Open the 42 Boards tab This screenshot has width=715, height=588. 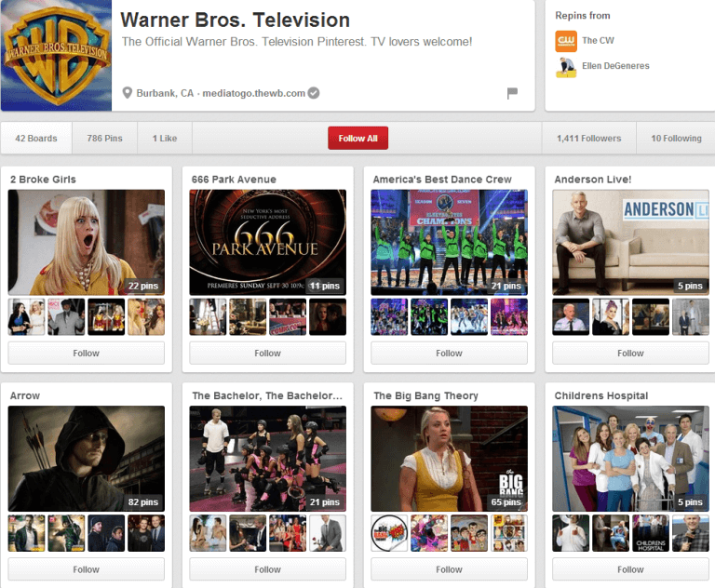click(36, 139)
